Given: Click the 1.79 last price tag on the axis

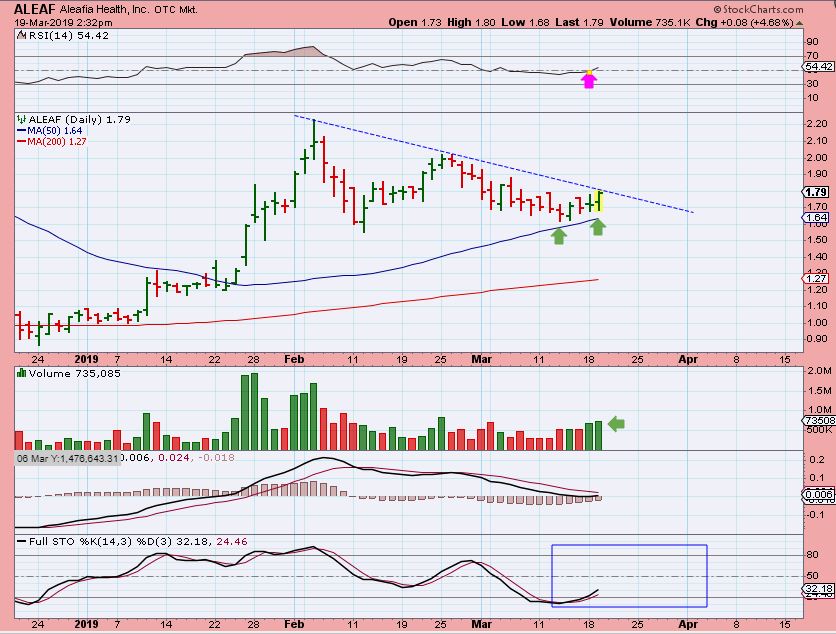Looking at the screenshot, I should click(816, 192).
